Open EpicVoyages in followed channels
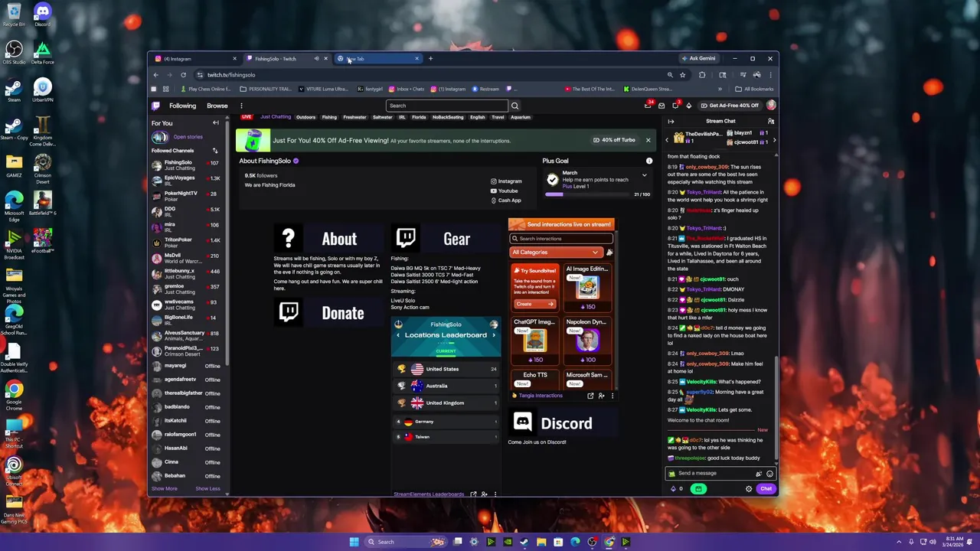 click(x=188, y=181)
